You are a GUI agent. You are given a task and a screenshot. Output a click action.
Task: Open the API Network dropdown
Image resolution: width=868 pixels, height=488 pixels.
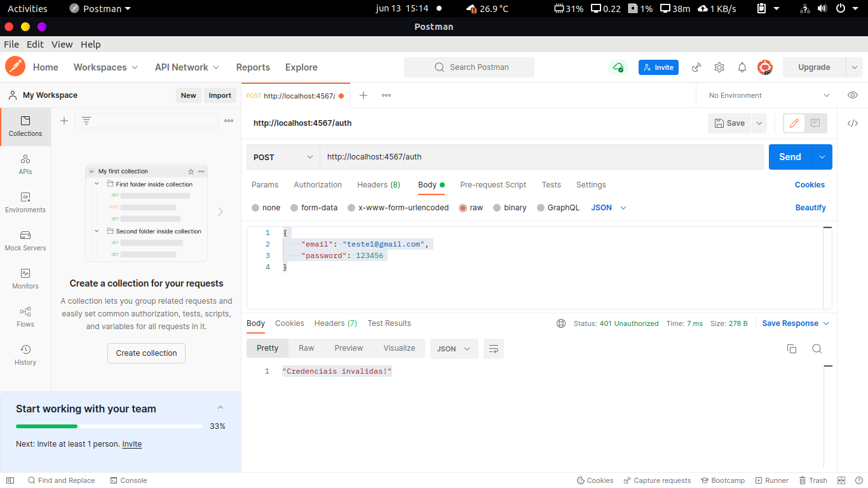tap(187, 67)
